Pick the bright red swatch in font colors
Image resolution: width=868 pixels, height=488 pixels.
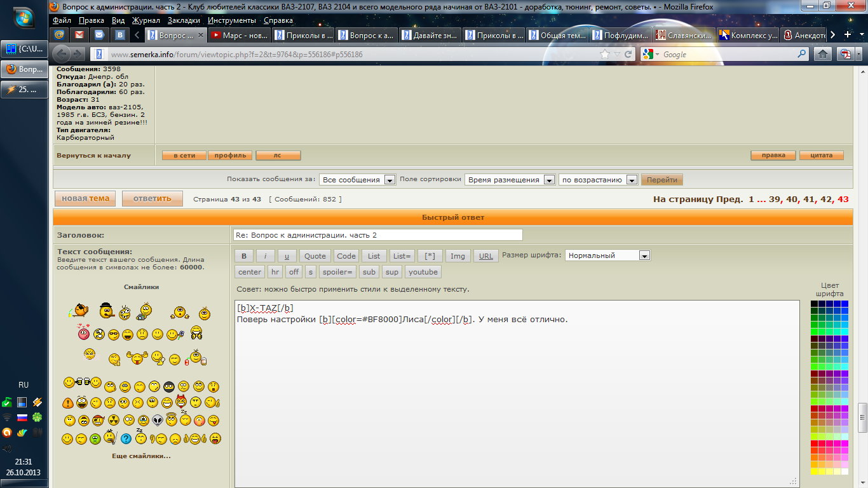[x=815, y=444]
